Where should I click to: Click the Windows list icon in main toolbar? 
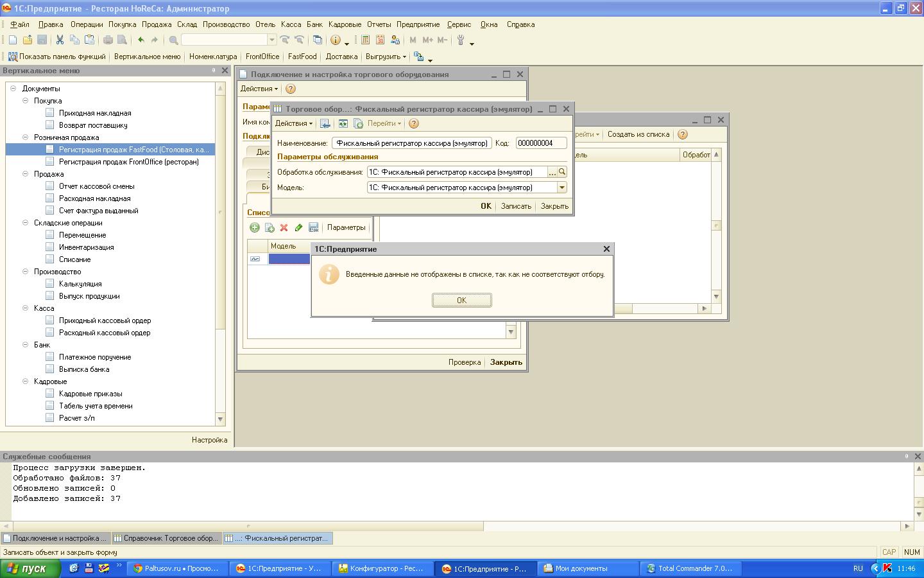point(318,40)
